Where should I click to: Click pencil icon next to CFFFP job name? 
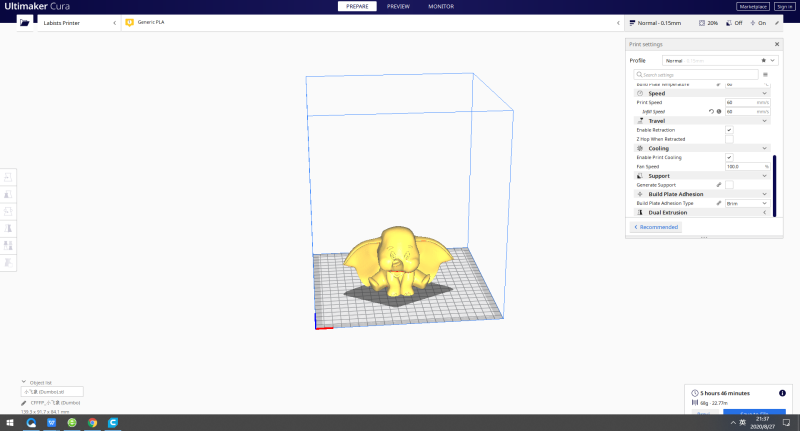(23, 403)
